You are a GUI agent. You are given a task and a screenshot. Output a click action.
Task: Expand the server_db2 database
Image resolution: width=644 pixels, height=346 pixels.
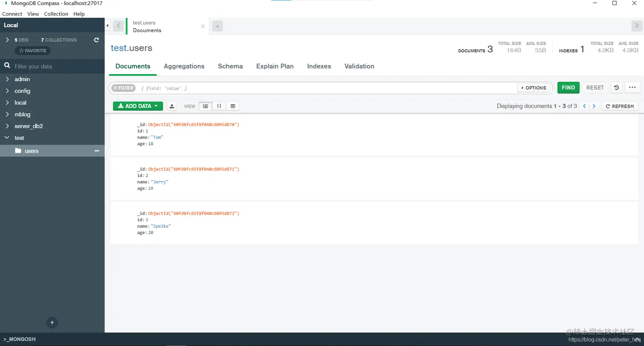click(x=7, y=126)
